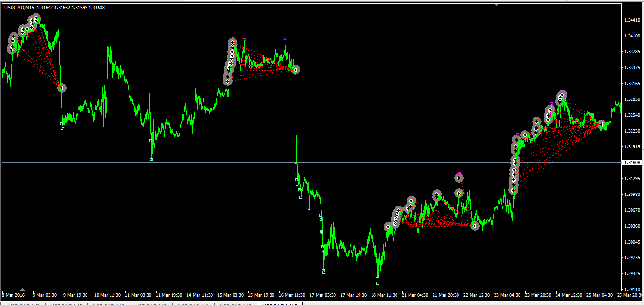Click the 24 Mar 12:30 time label
The image size is (644, 305).
(x=569, y=295)
